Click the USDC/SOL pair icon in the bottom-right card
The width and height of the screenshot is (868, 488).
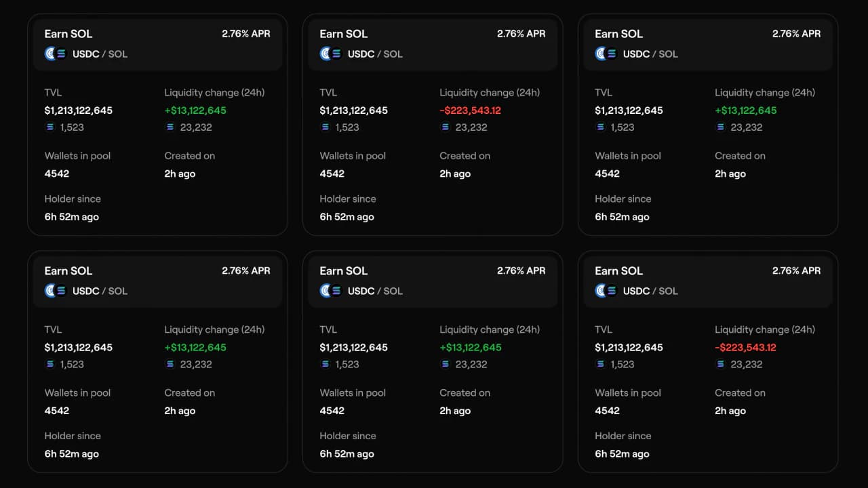pyautogui.click(x=606, y=291)
